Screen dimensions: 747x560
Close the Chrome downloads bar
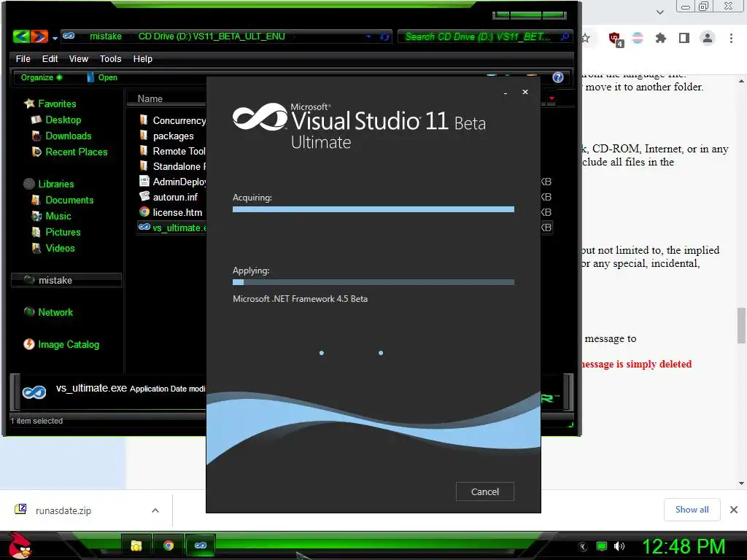coord(734,510)
